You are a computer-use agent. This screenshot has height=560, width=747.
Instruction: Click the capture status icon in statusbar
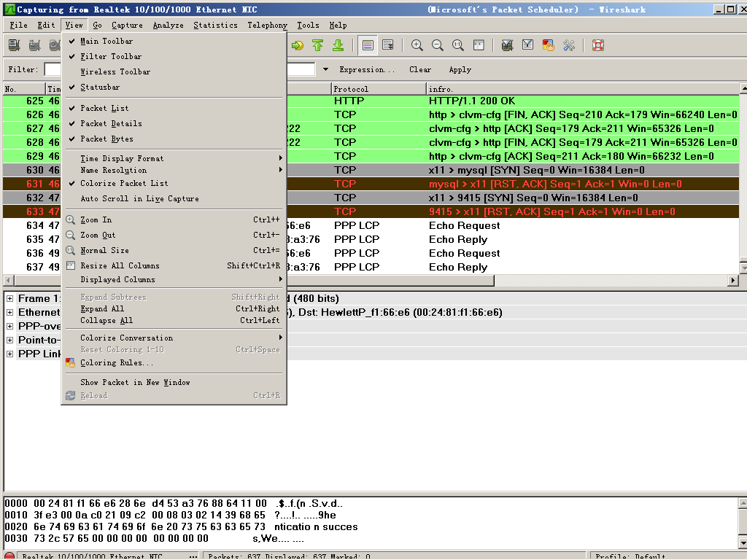9,556
